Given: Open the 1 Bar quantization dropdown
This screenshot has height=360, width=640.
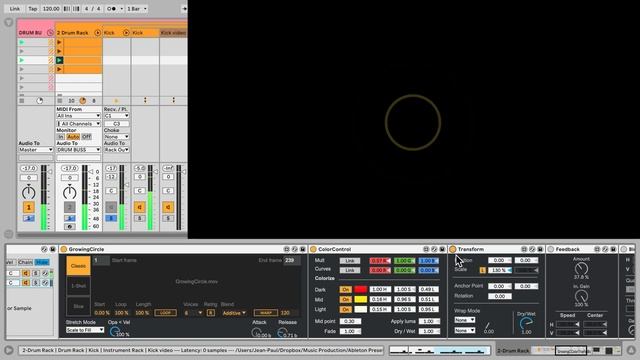Looking at the screenshot, I should coord(137,9).
